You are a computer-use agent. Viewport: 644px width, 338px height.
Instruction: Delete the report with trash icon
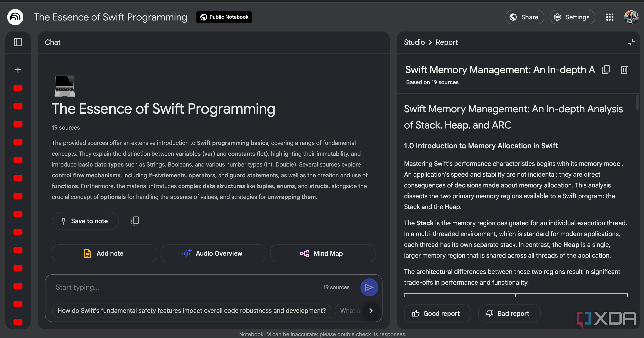point(624,70)
